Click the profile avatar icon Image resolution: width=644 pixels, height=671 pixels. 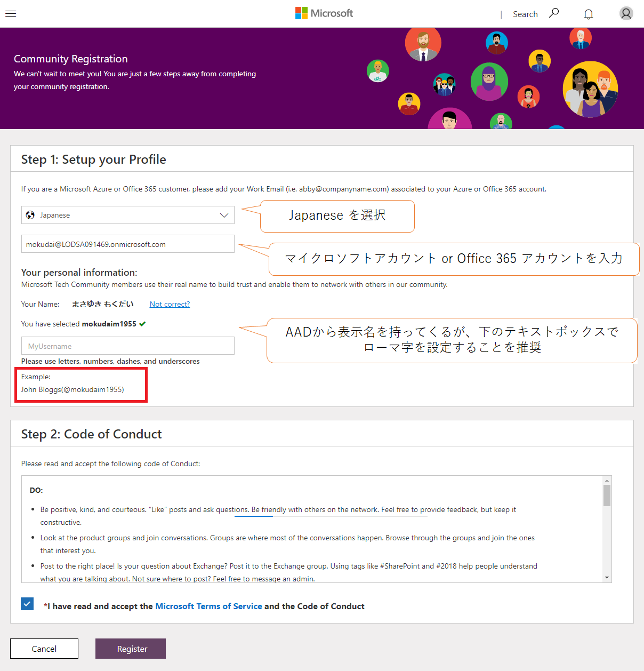click(x=626, y=13)
